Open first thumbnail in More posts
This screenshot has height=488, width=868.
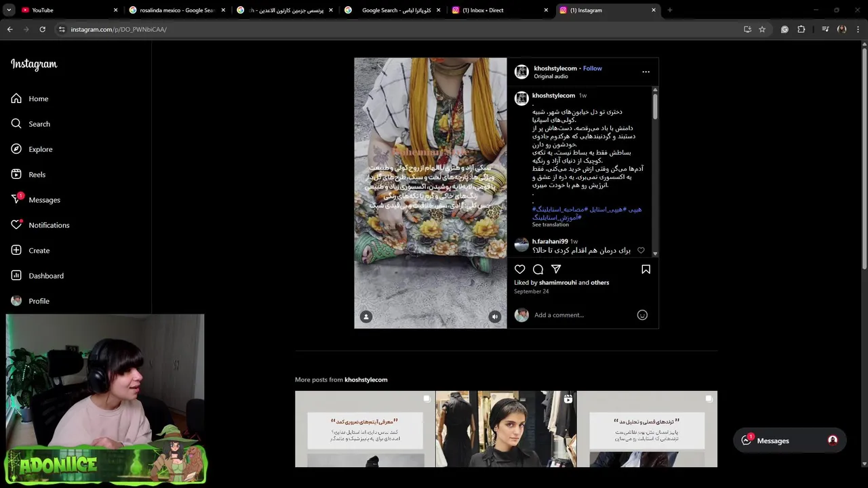[365, 429]
